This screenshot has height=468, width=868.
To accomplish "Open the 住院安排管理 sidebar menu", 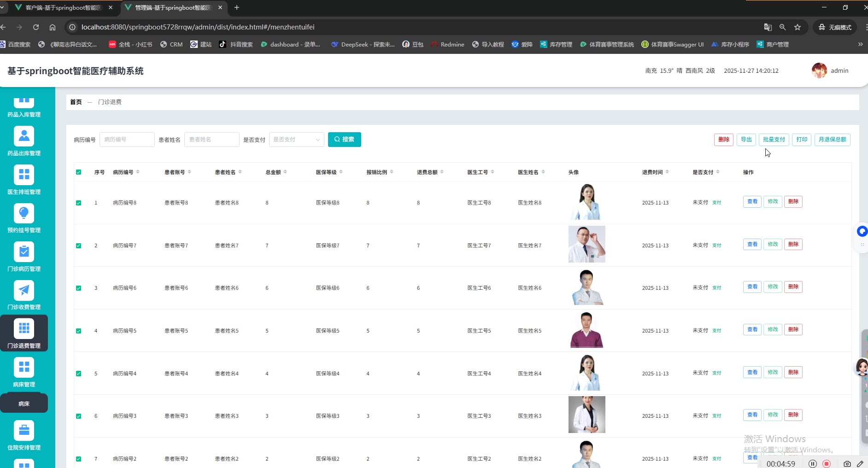I will (24, 436).
